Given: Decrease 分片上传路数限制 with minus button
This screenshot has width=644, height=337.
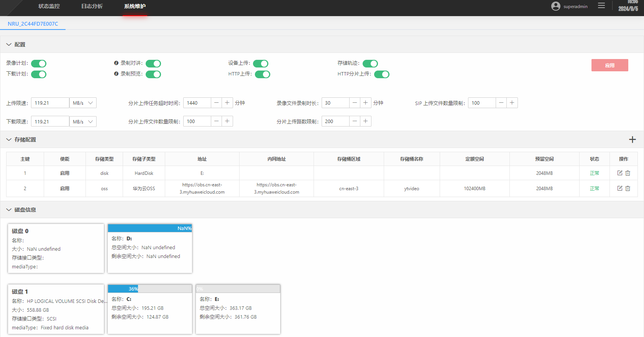Looking at the screenshot, I should (355, 121).
